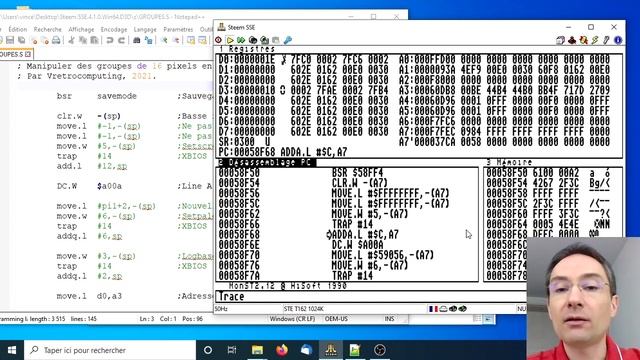Click the Find binoculars icon in Notepad++
The height and width of the screenshot is (360, 640).
click(x=137, y=40)
